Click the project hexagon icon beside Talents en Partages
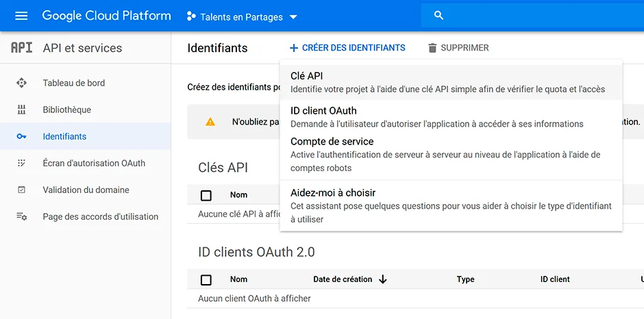Screen dimensions: 644x319 191,16
